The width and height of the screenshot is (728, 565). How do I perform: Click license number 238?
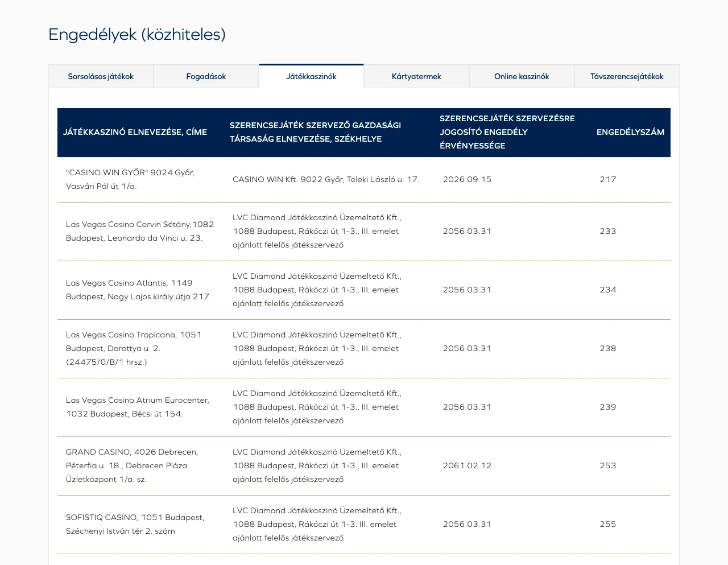(x=608, y=349)
